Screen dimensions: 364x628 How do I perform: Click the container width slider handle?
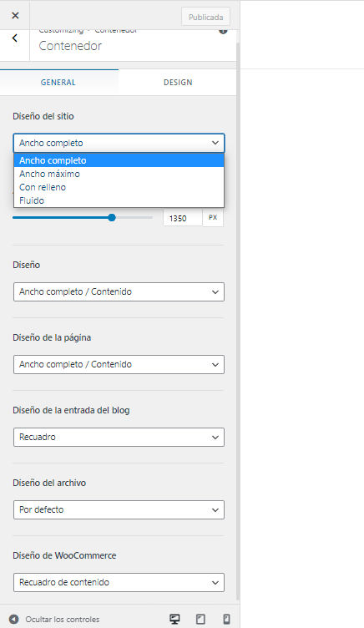click(112, 217)
